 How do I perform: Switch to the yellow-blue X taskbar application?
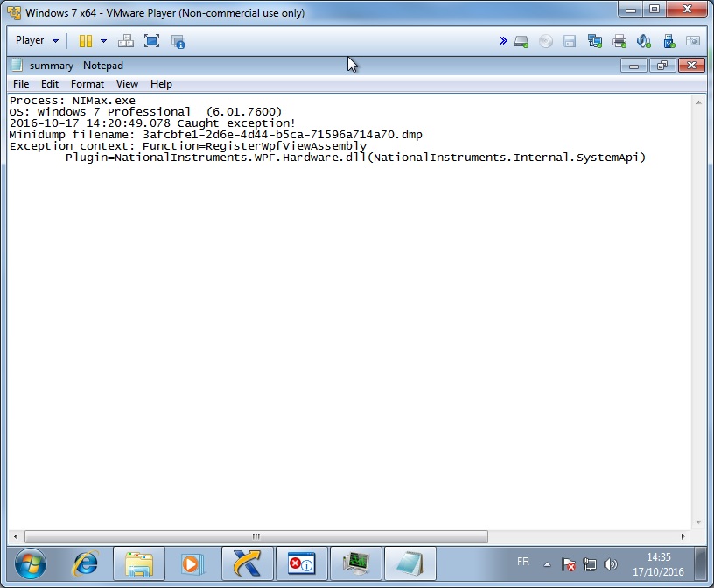[x=248, y=563]
